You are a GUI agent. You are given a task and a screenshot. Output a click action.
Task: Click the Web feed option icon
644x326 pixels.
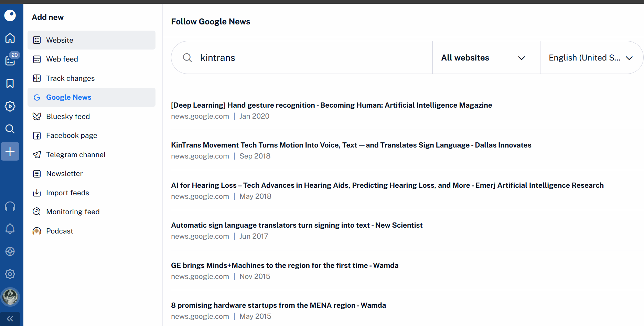pos(37,59)
